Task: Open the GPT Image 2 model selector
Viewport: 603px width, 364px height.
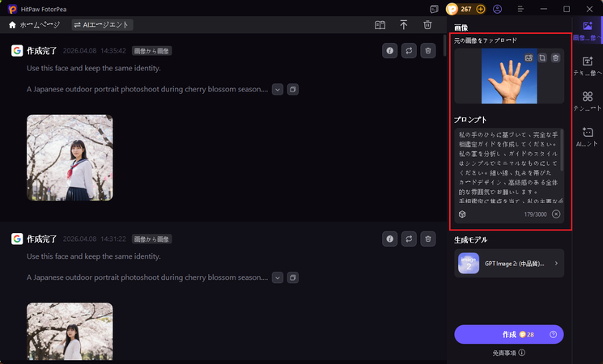Action: tap(509, 264)
